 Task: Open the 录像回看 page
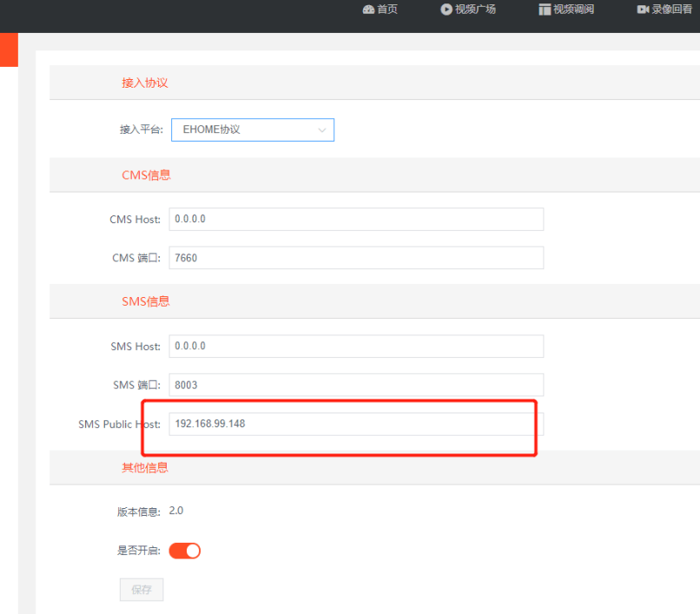[671, 10]
